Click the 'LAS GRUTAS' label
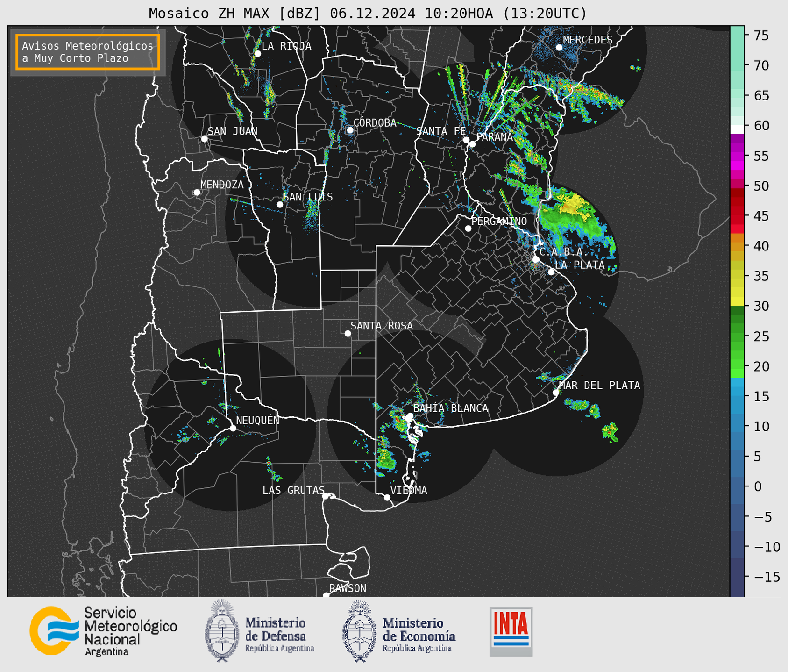Screen dimensions: 788x672 click(x=293, y=490)
